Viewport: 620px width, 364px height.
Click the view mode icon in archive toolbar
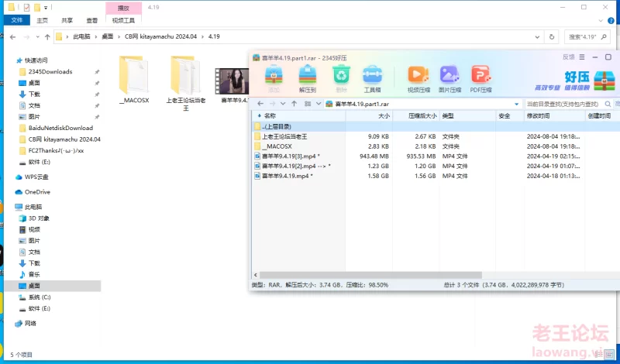point(307,104)
